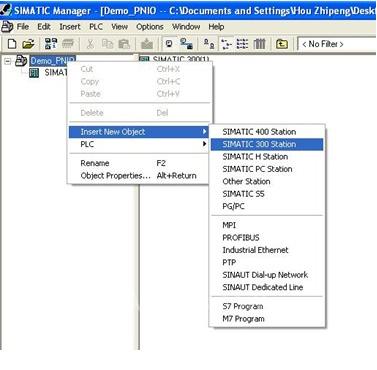Switch to Details list view icon
The height and width of the screenshot is (370, 377).
[x=260, y=44]
